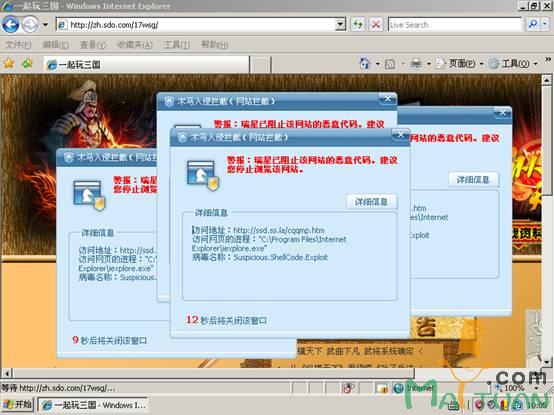Screen dimensions: 554x415
Task: Click the Suspicious.ShellCode.Exploit virus name text
Action: [281, 257]
